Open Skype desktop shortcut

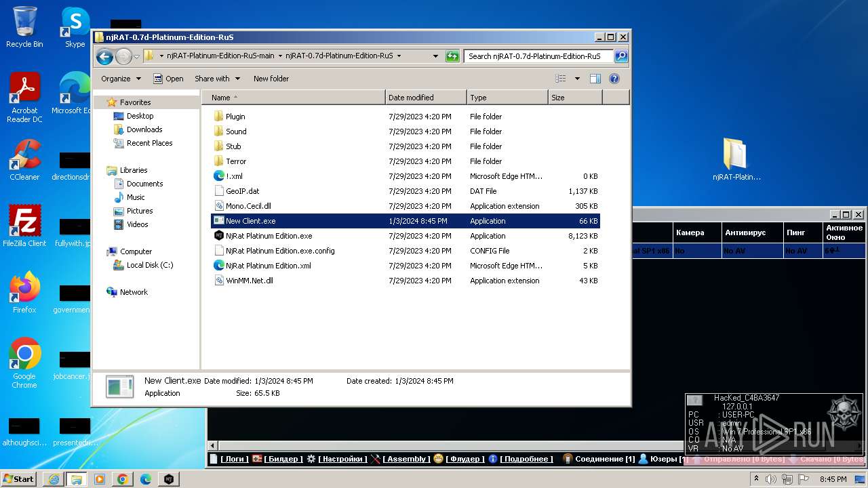click(75, 27)
